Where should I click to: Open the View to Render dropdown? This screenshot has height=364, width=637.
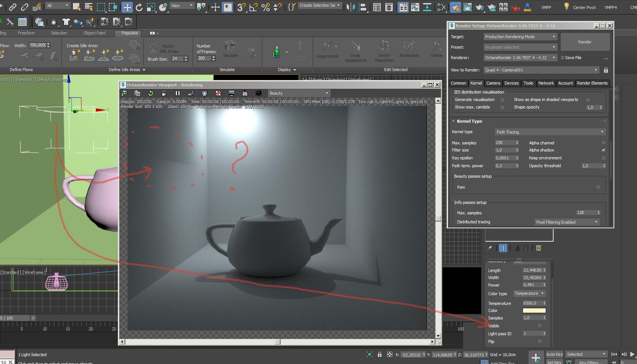(541, 70)
